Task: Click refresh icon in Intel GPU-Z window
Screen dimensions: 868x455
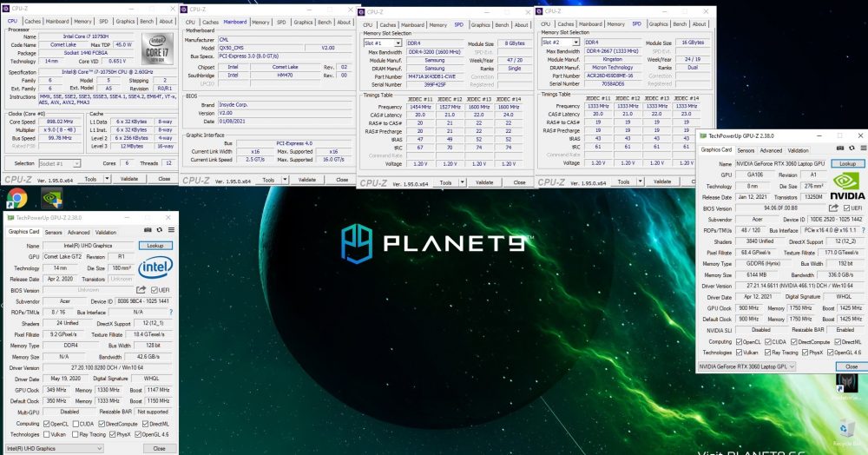Action: pyautogui.click(x=160, y=230)
